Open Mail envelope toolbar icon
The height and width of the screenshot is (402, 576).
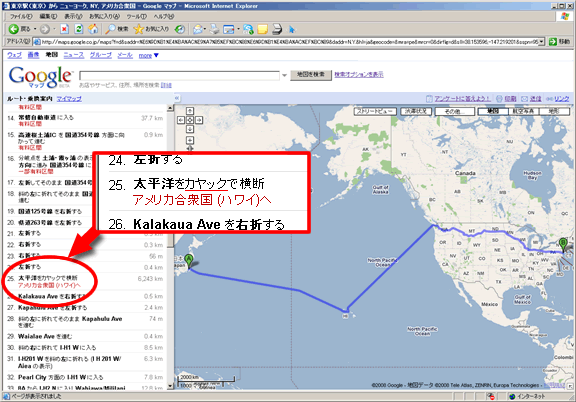(x=198, y=29)
